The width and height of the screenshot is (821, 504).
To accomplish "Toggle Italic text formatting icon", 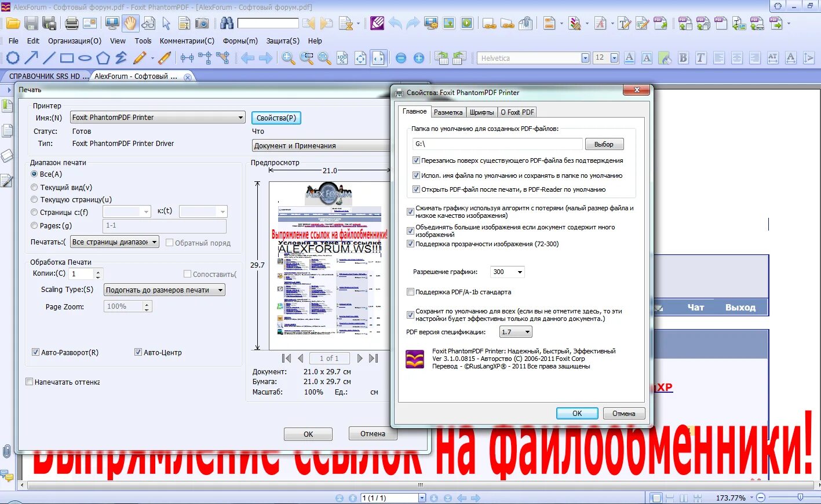I will (x=700, y=58).
